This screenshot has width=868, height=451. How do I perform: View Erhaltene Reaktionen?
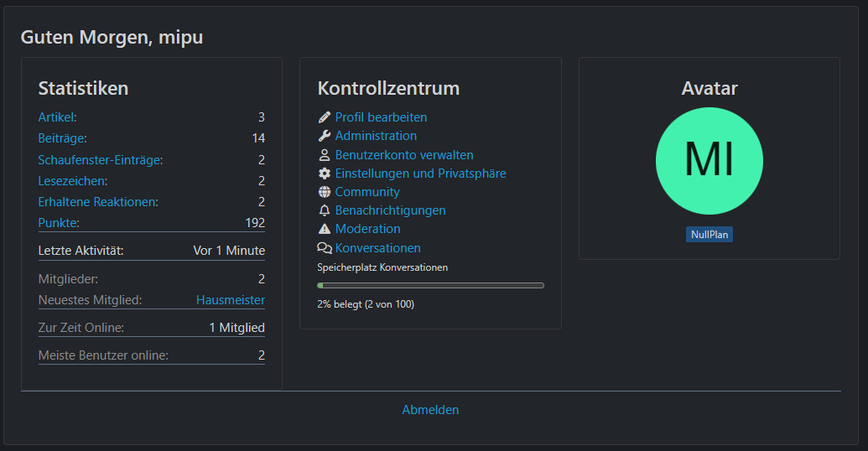pyautogui.click(x=98, y=201)
